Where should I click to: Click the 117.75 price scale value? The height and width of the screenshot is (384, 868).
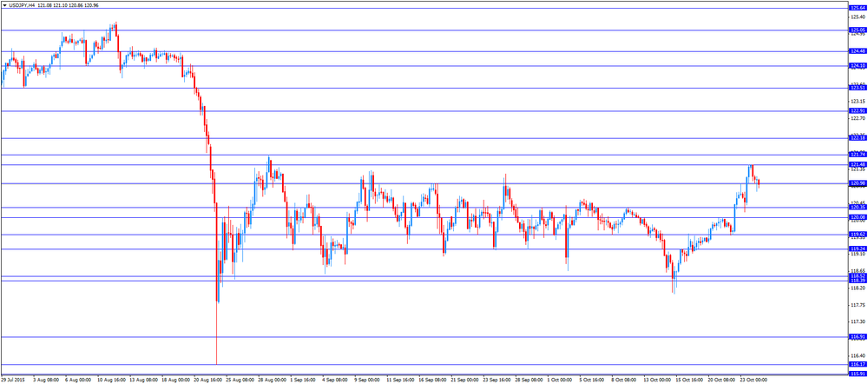858,305
